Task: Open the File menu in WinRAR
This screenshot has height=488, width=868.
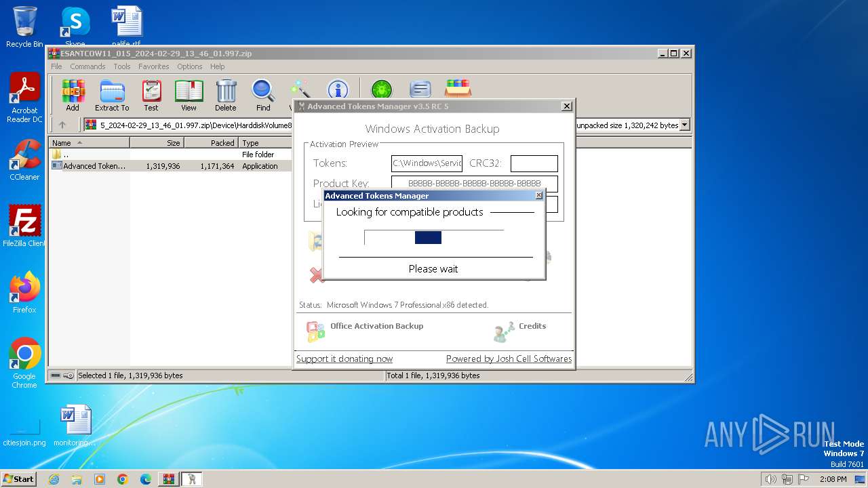Action: (56, 66)
